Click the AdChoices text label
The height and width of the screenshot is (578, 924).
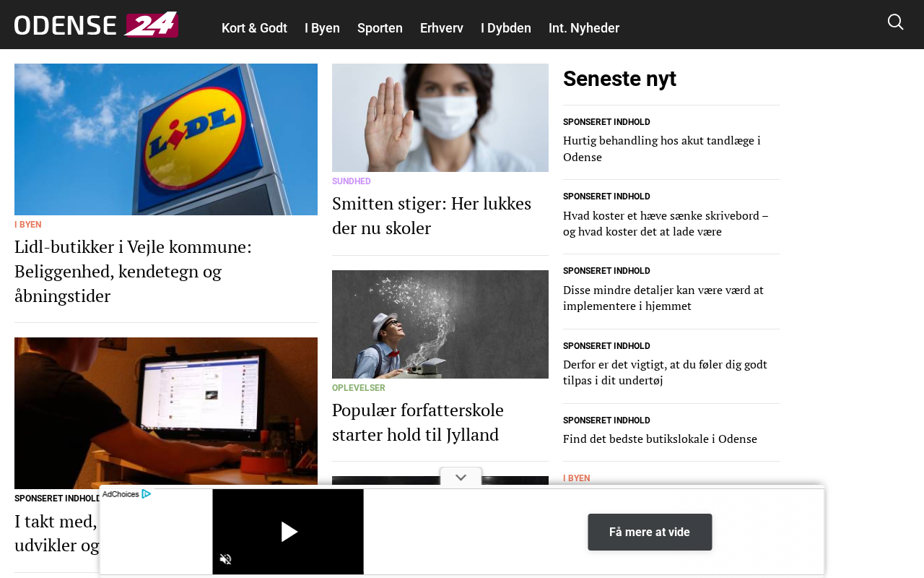click(x=121, y=494)
